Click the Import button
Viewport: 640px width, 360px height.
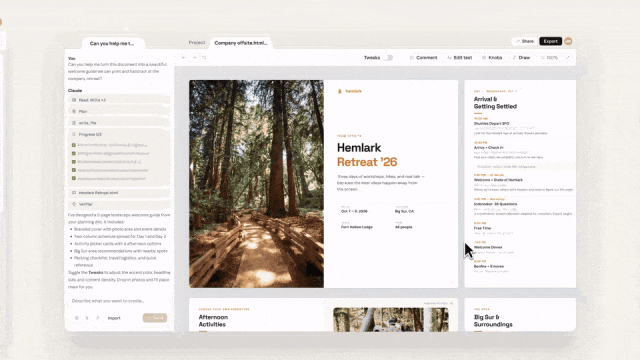(x=114, y=318)
